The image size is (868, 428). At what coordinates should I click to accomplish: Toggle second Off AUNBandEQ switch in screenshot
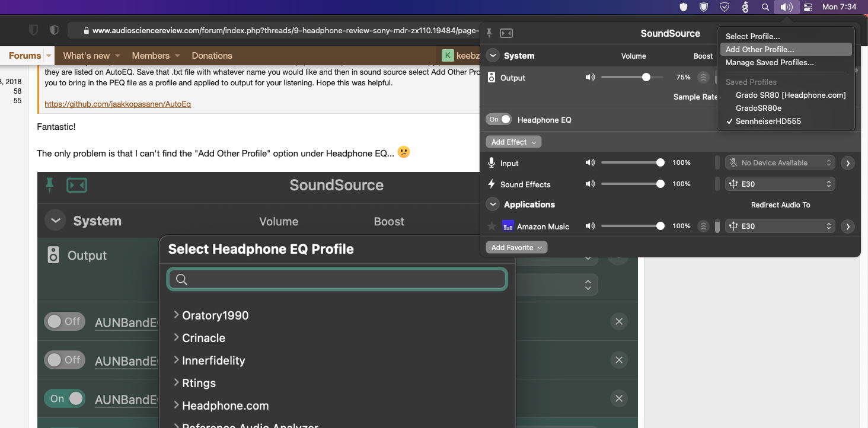coord(65,360)
